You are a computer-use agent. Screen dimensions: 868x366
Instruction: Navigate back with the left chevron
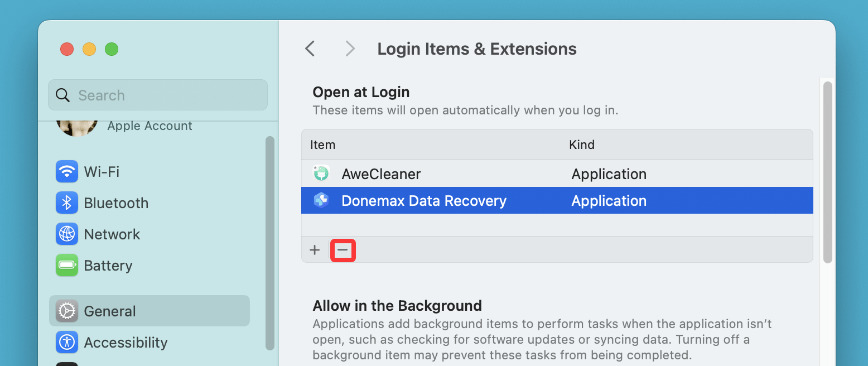click(x=310, y=49)
